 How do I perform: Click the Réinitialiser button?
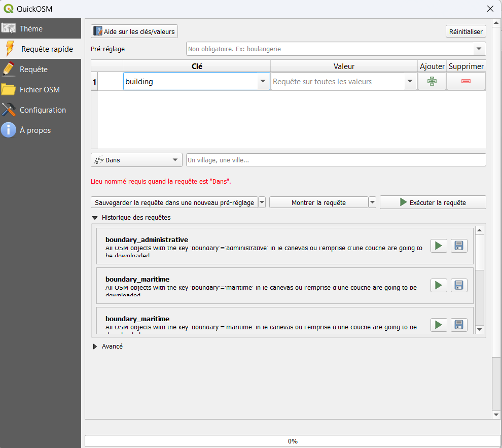tap(466, 31)
